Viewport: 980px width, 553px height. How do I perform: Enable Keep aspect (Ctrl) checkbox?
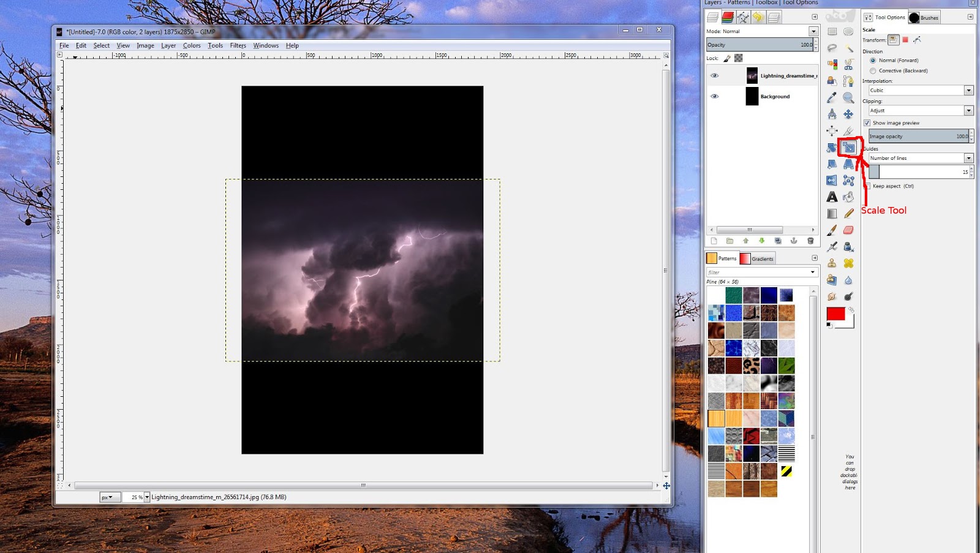(867, 186)
